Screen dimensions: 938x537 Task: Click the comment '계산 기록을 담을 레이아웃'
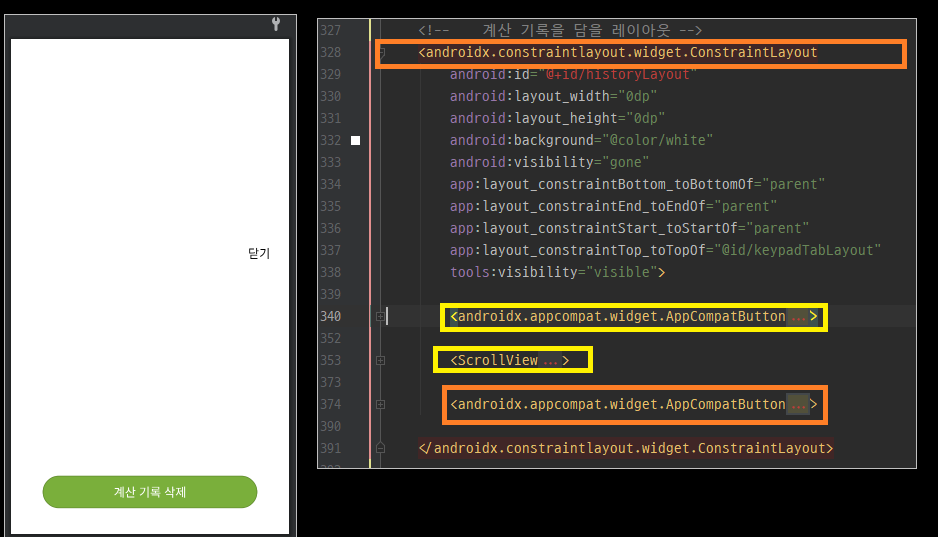(576, 30)
